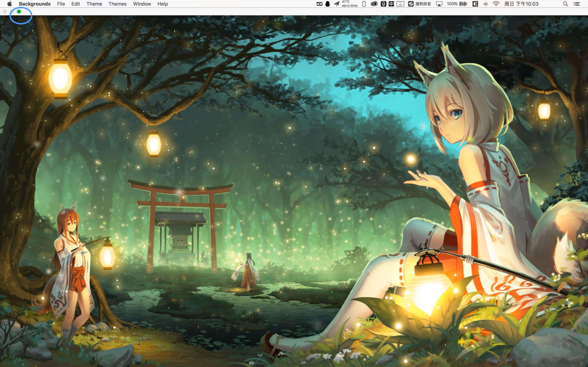
Task: Click the Creative Cloud menu bar icon
Action: click(x=374, y=4)
